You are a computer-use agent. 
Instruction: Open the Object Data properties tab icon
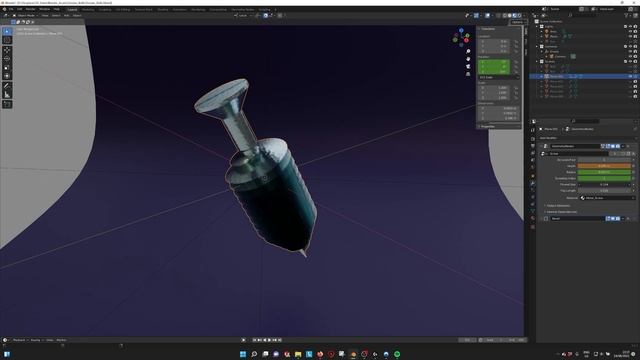(533, 211)
